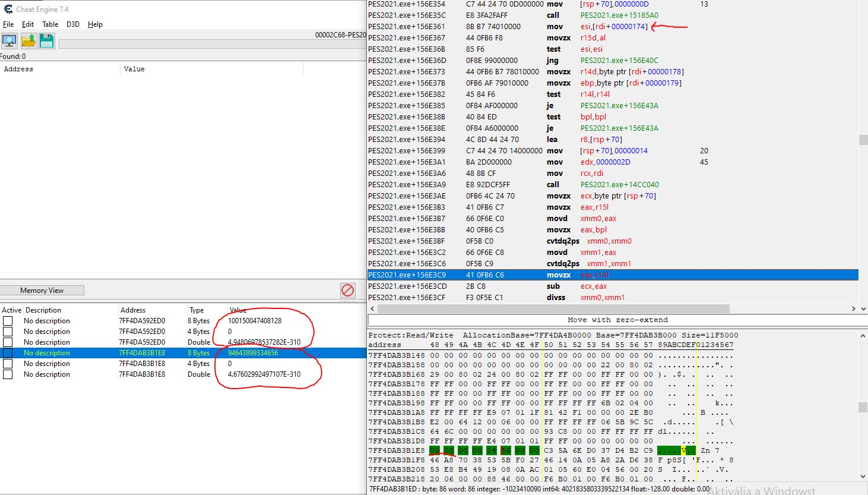
Task: Click the disassembler horizontal scrollbar left arrow
Action: click(372, 308)
